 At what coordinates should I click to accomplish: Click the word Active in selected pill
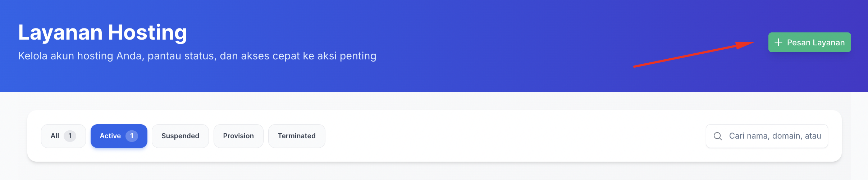point(110,136)
